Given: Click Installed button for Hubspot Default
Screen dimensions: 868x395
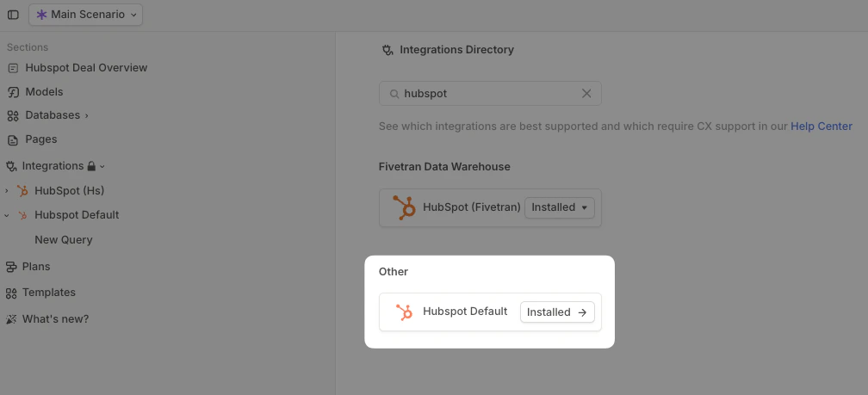Looking at the screenshot, I should [557, 312].
